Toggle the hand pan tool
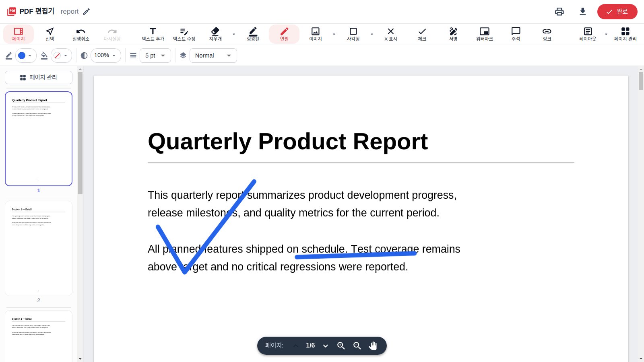The height and width of the screenshot is (362, 644). point(373,346)
